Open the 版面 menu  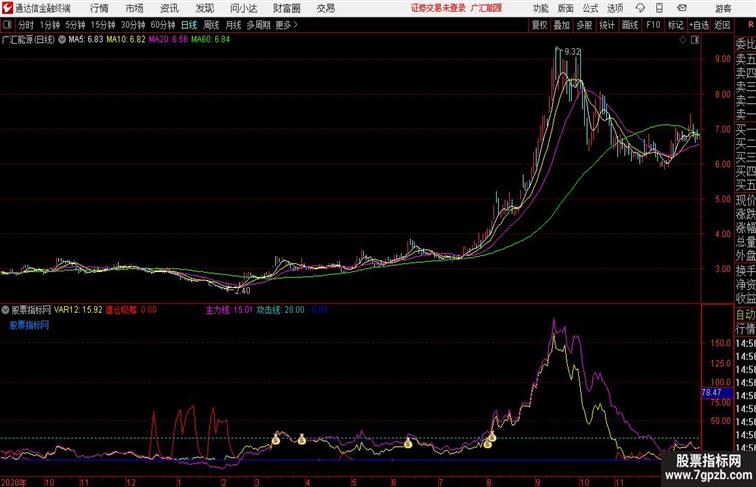pyautogui.click(x=566, y=8)
